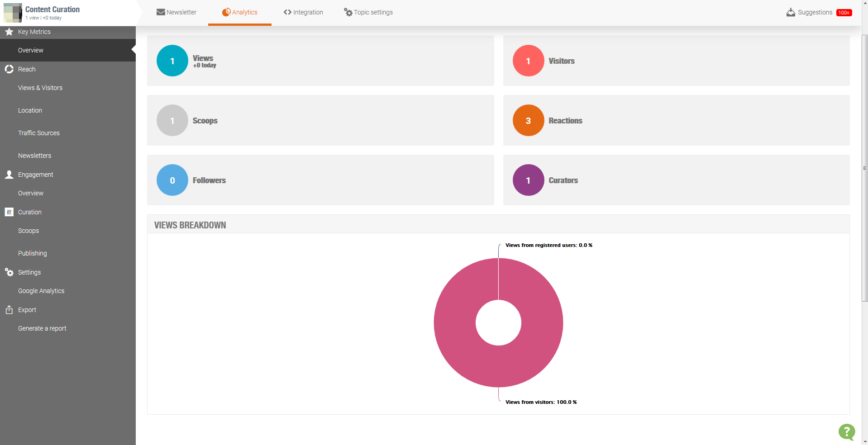Open Views & Visitors in sidebar
Viewport: 868px width, 445px height.
point(40,88)
